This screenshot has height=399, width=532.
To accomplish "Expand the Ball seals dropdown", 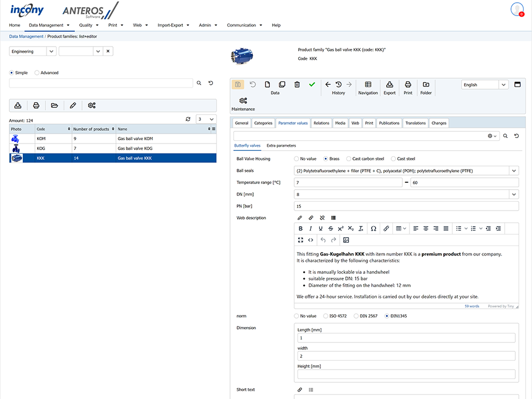I will coord(514,171).
